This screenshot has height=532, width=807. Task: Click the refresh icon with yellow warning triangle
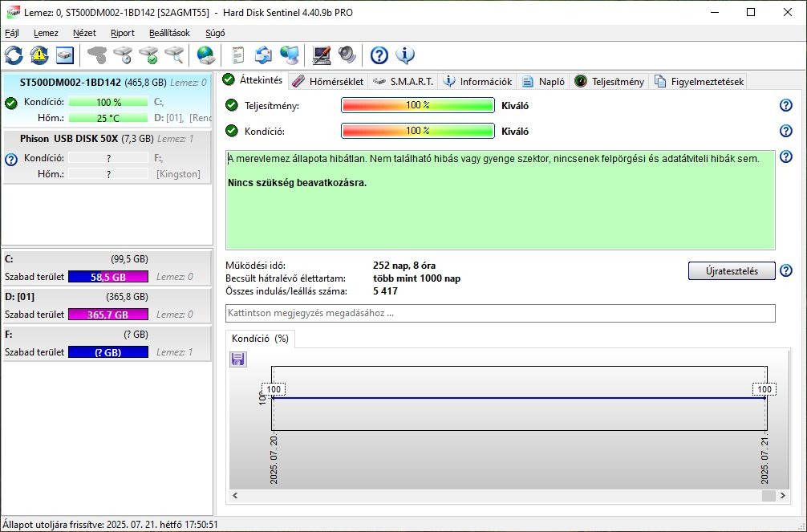pos(39,55)
